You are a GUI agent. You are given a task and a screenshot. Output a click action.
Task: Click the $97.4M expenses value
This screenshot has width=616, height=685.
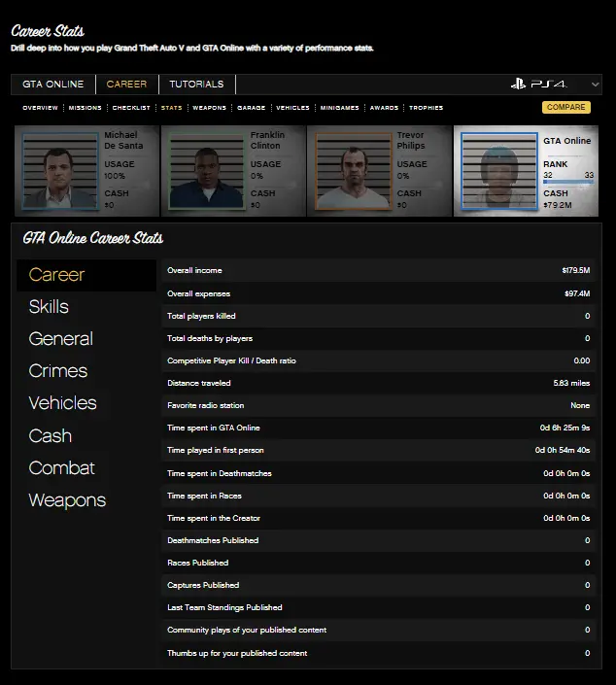577,293
